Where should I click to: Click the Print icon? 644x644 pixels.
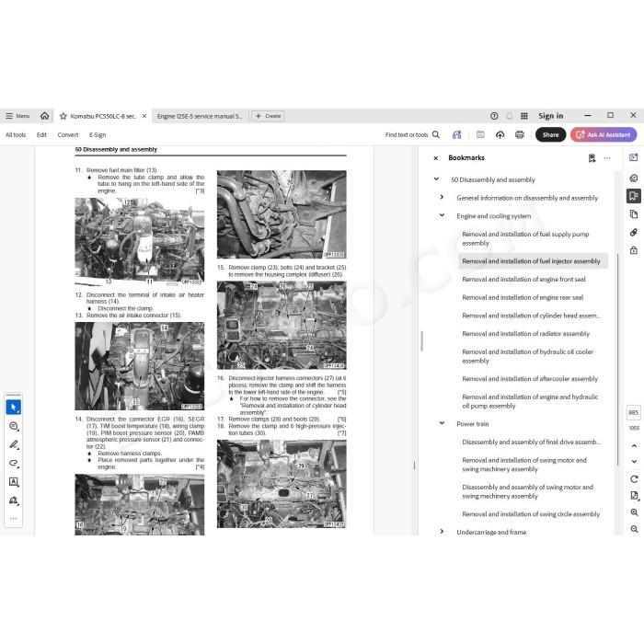tap(520, 134)
